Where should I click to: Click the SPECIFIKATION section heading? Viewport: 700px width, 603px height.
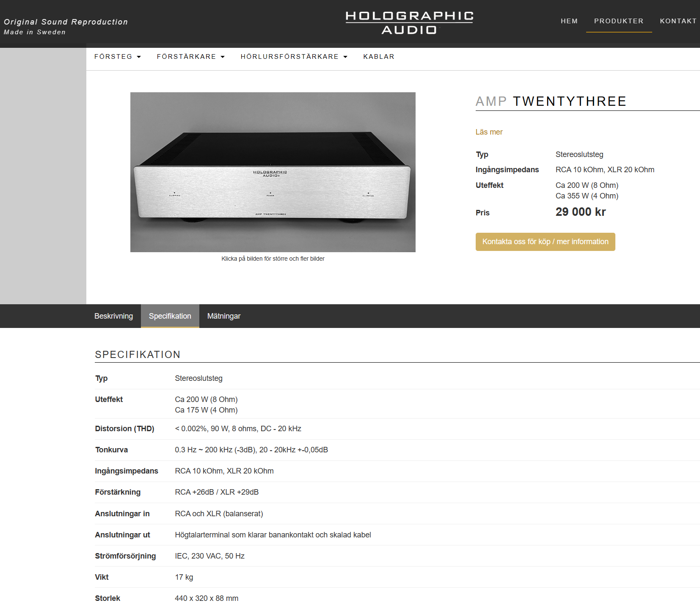[x=138, y=355]
